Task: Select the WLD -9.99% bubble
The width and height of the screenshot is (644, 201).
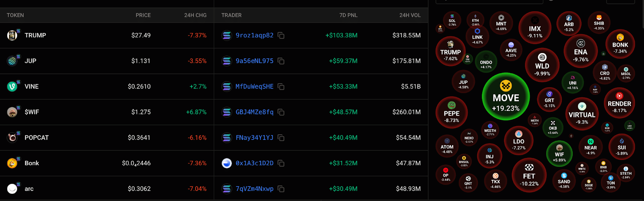Action: coord(542,65)
